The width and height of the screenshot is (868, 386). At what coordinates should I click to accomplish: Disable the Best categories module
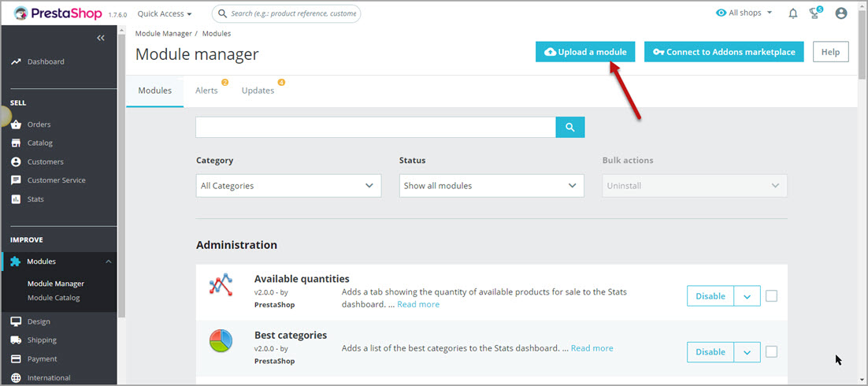pyautogui.click(x=710, y=352)
